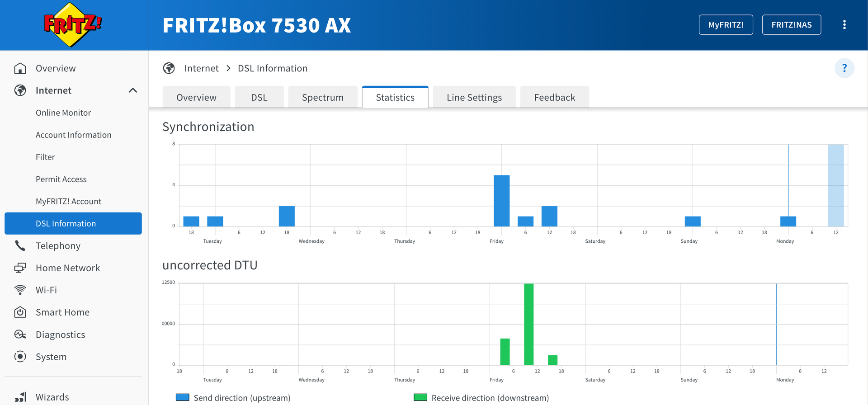The image size is (868, 405).
Task: Open the Wi-Fi signal icon
Action: (20, 290)
